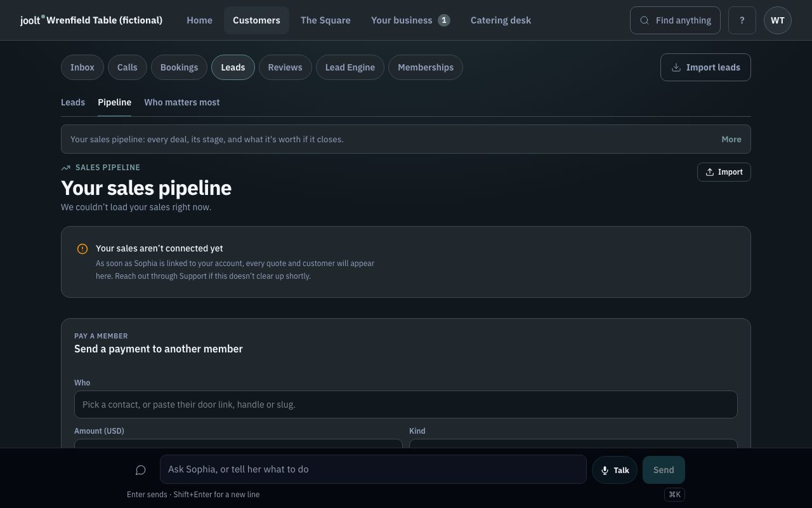Click the joolt logo
This screenshot has width=812, height=508.
[x=32, y=20]
